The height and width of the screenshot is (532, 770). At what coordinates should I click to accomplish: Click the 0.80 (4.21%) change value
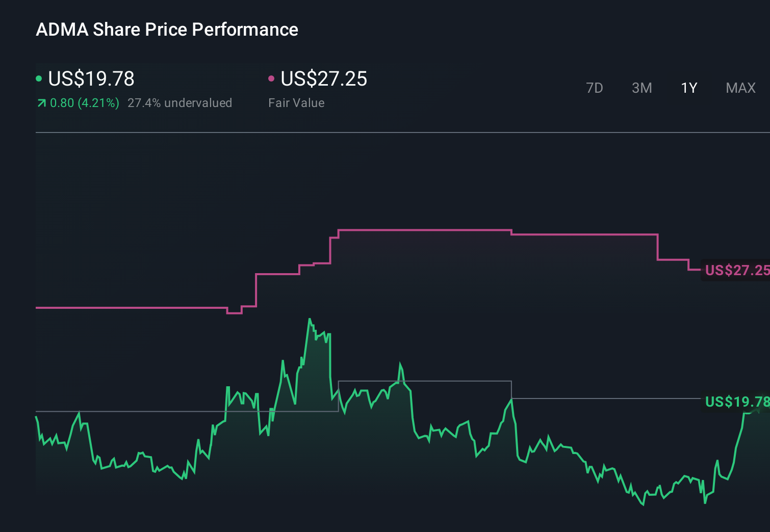(x=84, y=103)
